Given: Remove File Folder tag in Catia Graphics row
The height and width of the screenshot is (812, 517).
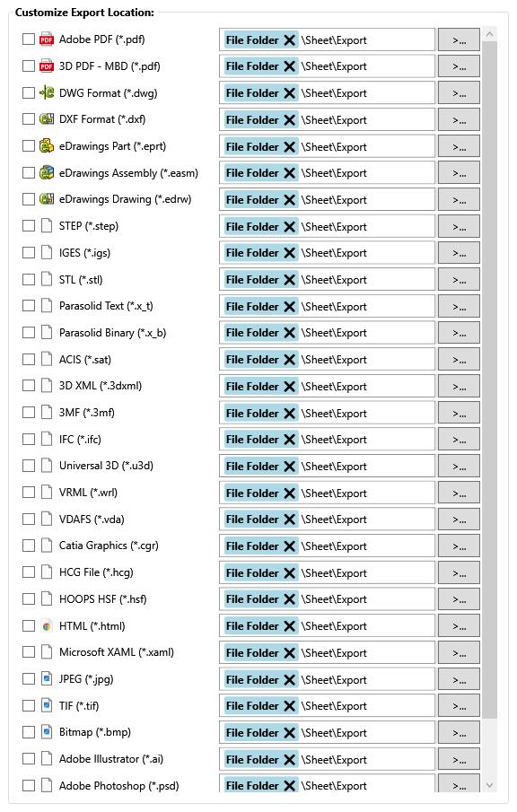Looking at the screenshot, I should [290, 546].
